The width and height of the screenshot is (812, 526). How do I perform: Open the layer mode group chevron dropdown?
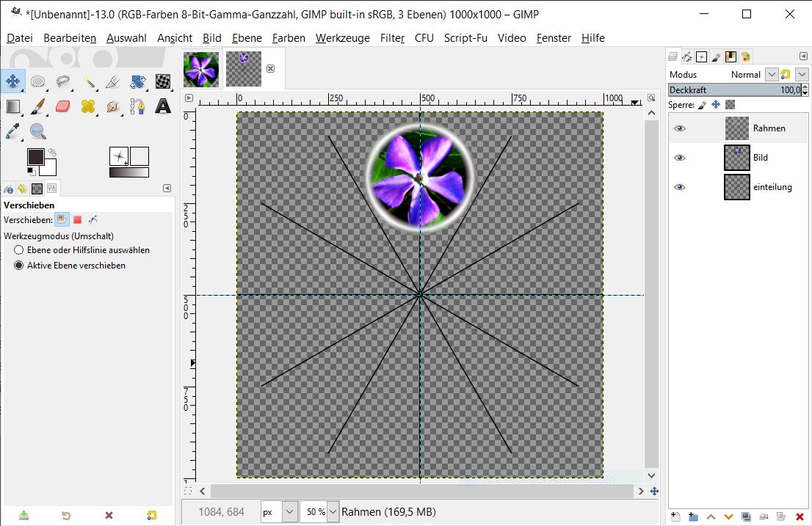coord(802,75)
